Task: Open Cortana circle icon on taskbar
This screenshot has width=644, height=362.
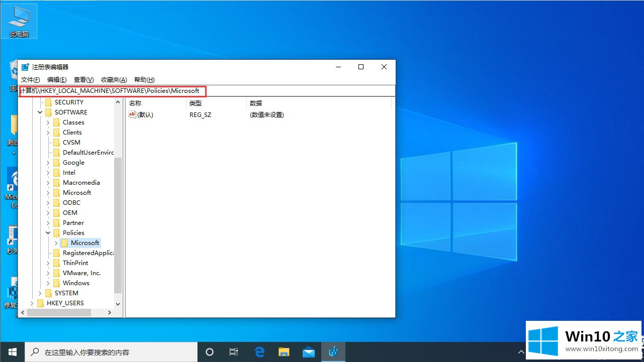Action: [x=210, y=352]
